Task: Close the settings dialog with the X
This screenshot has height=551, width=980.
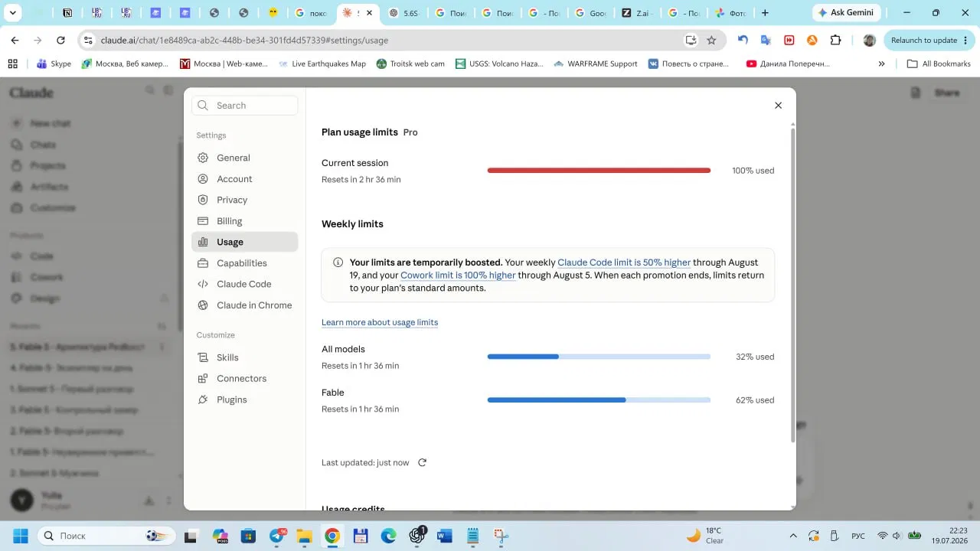Action: [778, 106]
